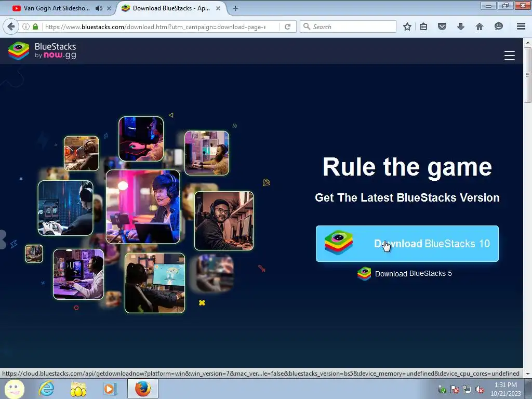Screen dimensions: 532x399
Task: Open the BlueStacks site hamburger menu
Action: (510, 55)
